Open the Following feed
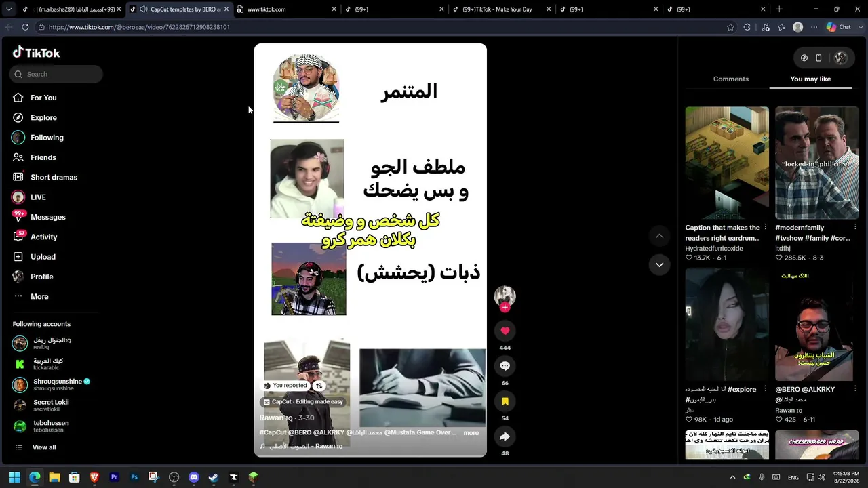This screenshot has height=488, width=868. tap(47, 138)
